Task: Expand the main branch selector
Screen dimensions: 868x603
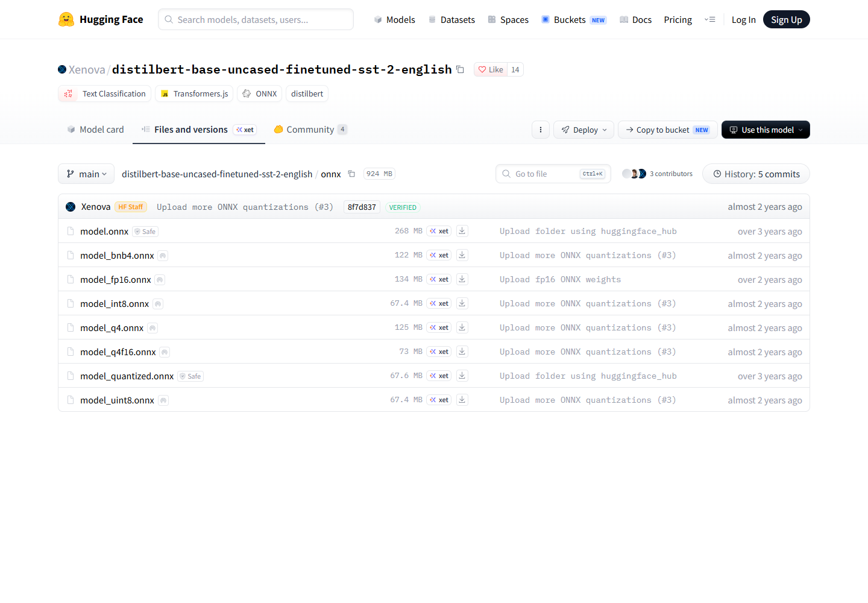Action: [x=87, y=174]
